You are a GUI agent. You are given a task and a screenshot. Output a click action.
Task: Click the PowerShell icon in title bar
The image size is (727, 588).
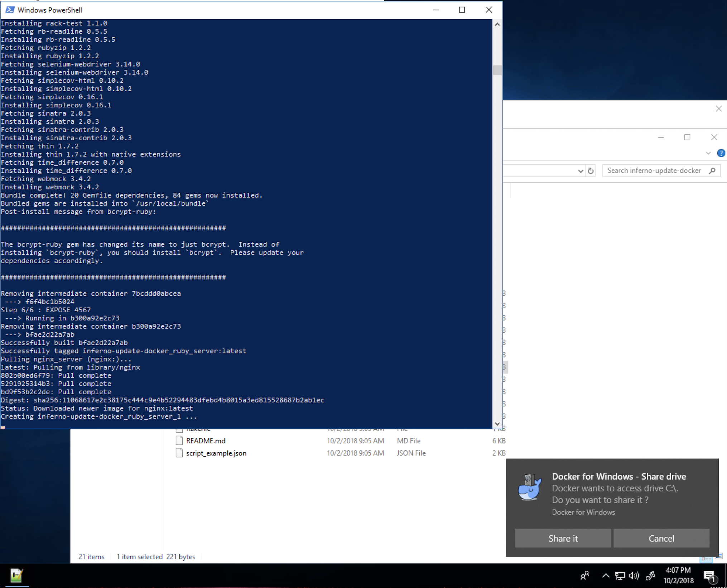10,10
